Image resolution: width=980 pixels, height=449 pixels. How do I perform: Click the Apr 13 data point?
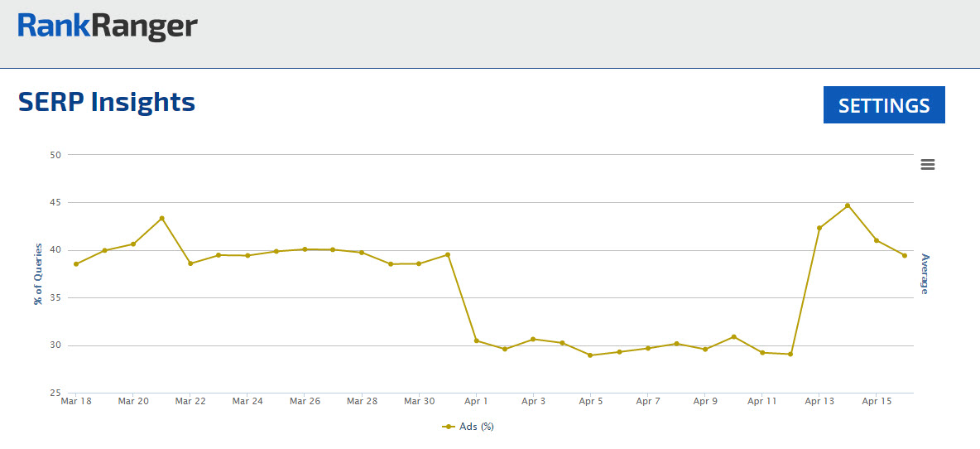click(x=819, y=228)
